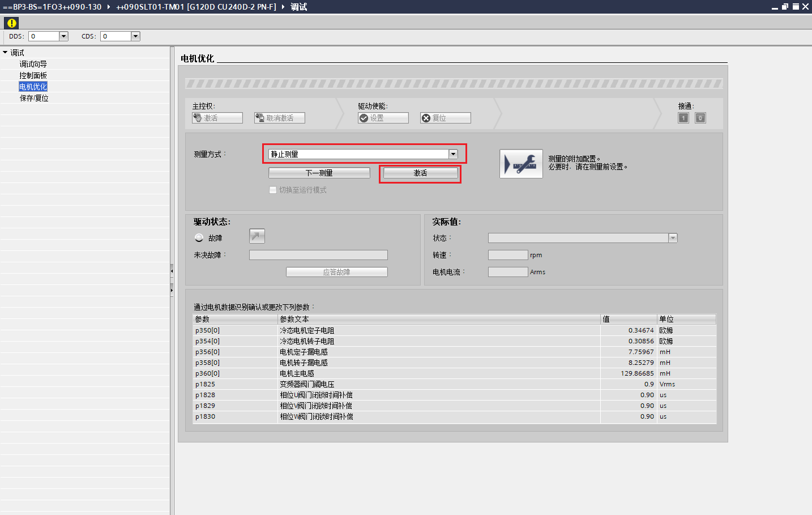812x515 pixels.
Task: Collapse the 调试 tree node
Action: coord(5,53)
